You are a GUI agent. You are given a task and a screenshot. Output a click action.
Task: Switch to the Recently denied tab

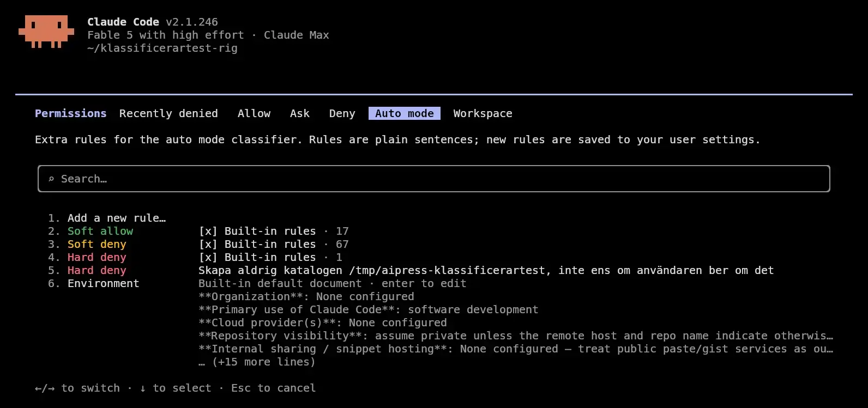pyautogui.click(x=168, y=113)
